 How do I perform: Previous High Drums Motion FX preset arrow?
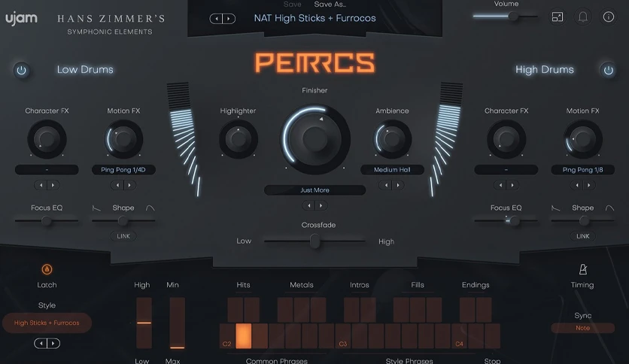click(x=577, y=185)
